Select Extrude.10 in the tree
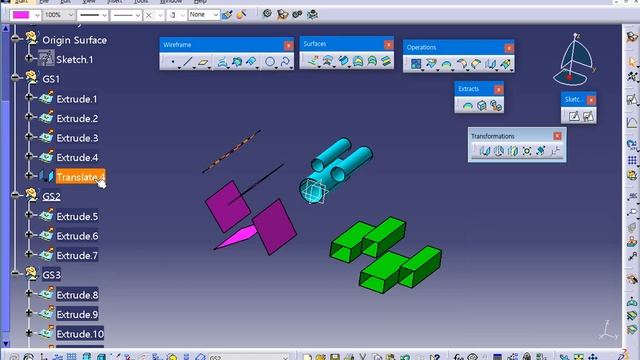Image resolution: width=640 pixels, height=360 pixels. coord(80,334)
